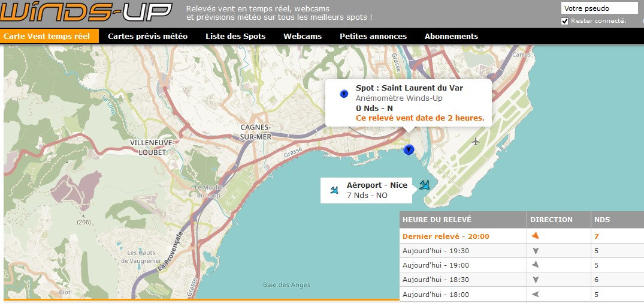Click the Baie des Anges map label

[x=287, y=284]
